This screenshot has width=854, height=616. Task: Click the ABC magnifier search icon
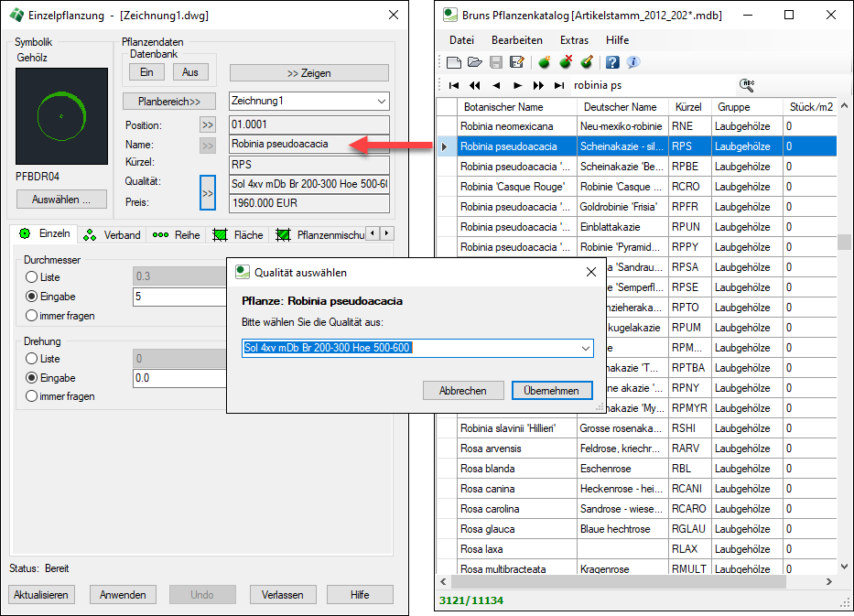point(747,84)
